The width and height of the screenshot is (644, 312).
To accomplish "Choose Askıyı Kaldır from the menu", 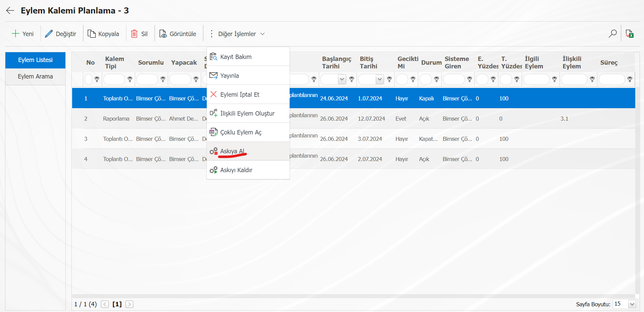I will tap(248, 170).
